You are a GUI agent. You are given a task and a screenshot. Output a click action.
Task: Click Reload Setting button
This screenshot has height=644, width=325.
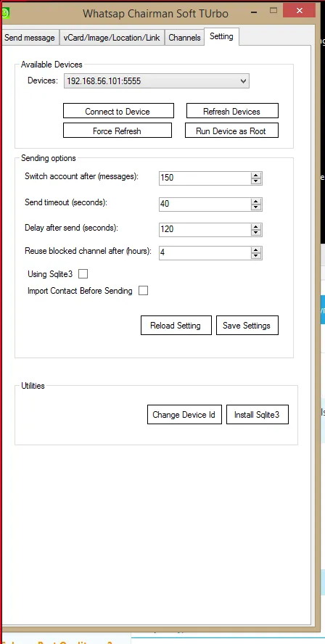coord(176,326)
